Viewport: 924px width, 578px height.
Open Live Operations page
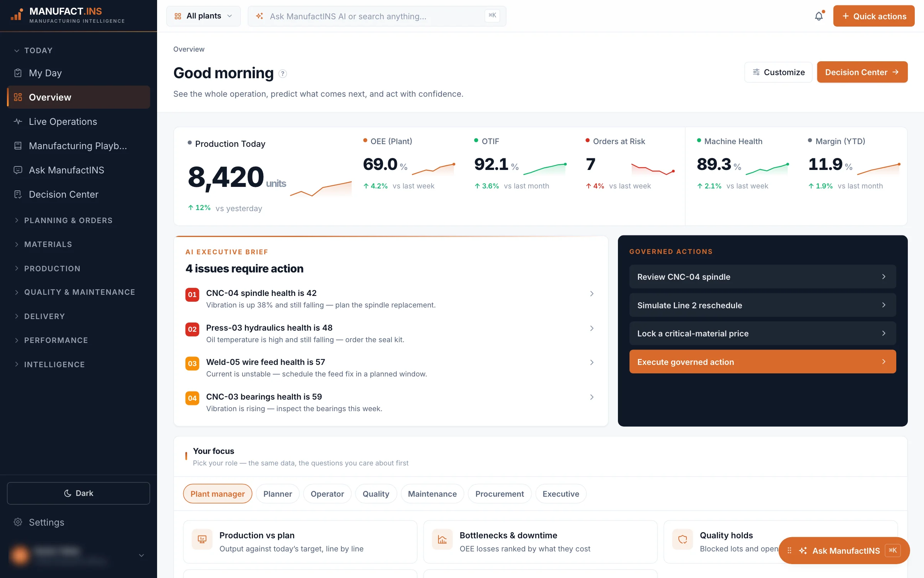tap(79, 121)
